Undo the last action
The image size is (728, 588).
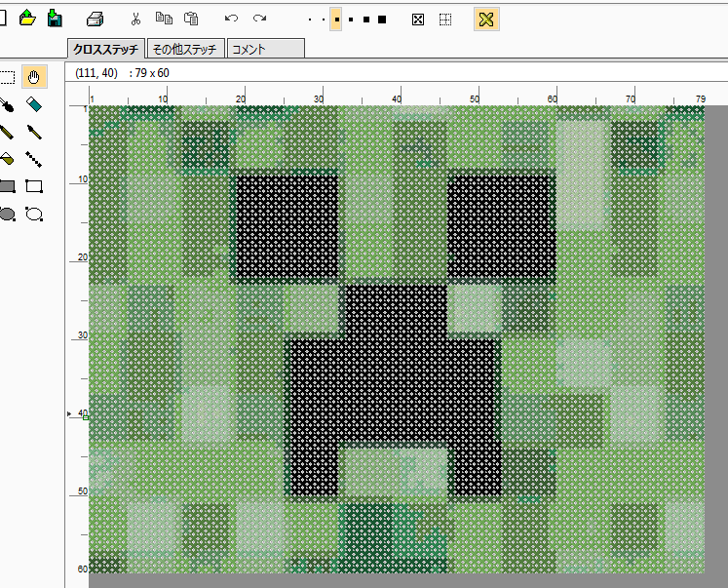coord(231,19)
